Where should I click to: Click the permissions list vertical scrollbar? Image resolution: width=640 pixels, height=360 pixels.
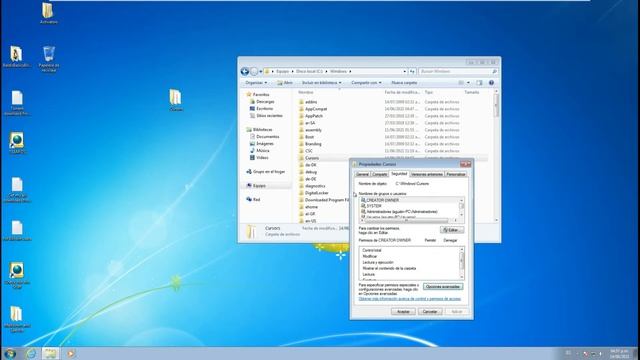(x=462, y=263)
